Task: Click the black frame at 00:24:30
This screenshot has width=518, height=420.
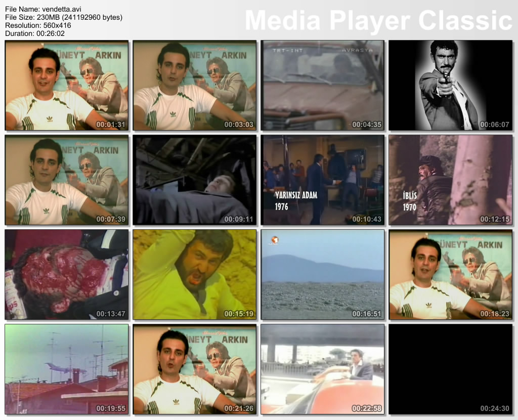Action: pyautogui.click(x=450, y=369)
